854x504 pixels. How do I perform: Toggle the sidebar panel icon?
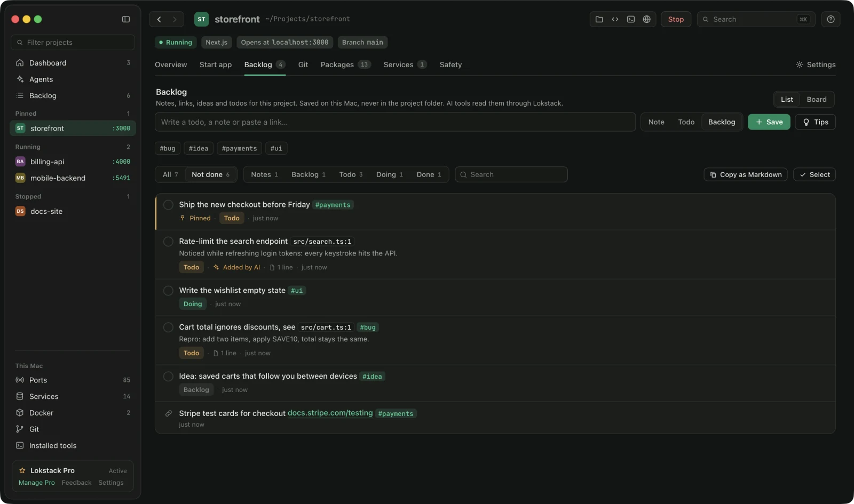pyautogui.click(x=126, y=19)
